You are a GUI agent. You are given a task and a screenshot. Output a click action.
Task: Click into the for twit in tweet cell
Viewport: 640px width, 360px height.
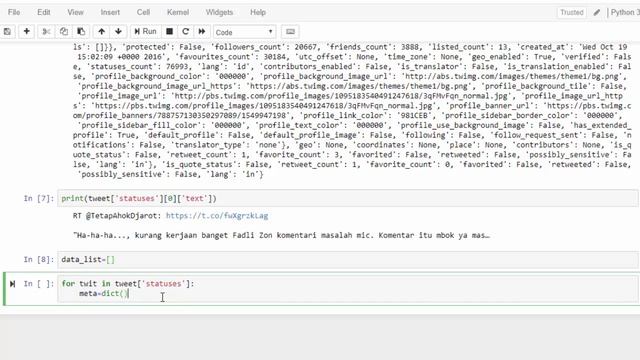click(x=348, y=289)
